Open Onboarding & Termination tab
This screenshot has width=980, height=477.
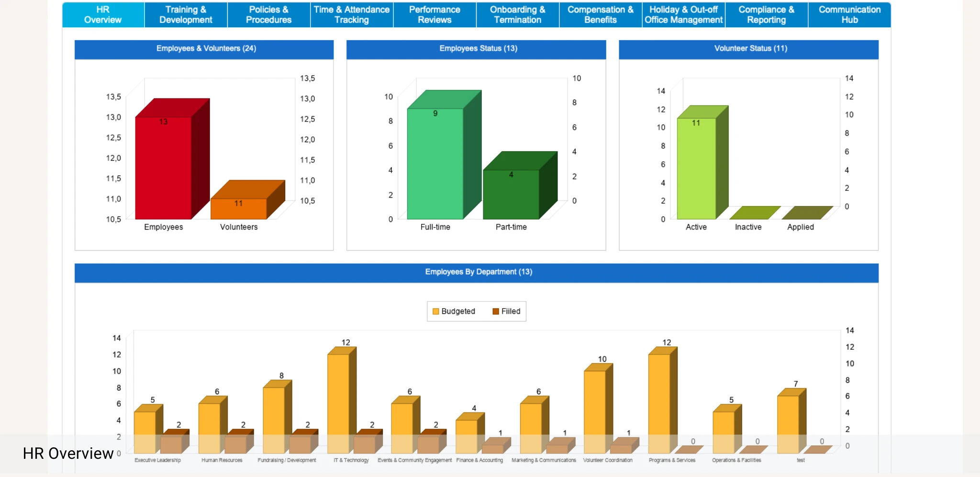click(x=518, y=15)
